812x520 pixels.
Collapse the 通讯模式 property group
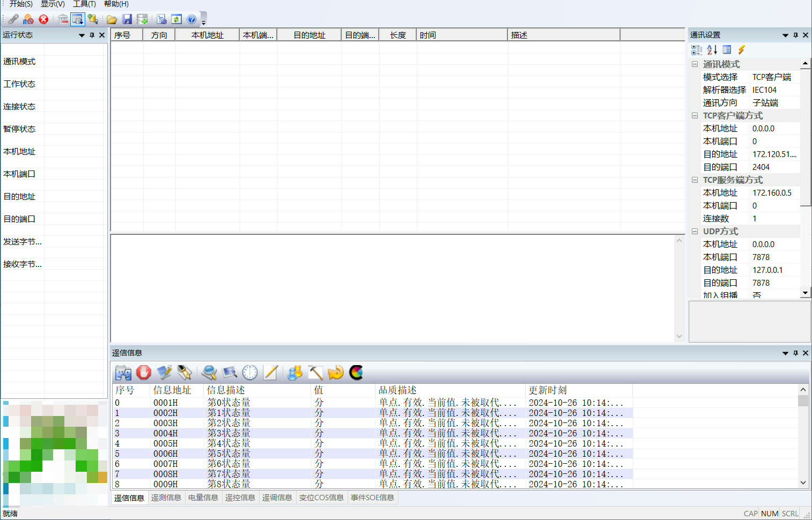tap(695, 64)
